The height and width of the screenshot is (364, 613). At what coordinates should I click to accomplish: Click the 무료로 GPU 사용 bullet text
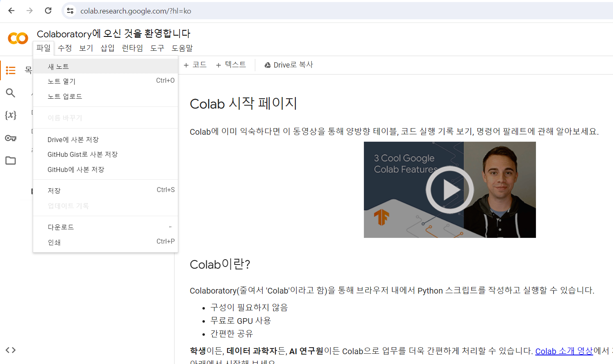pyautogui.click(x=241, y=321)
